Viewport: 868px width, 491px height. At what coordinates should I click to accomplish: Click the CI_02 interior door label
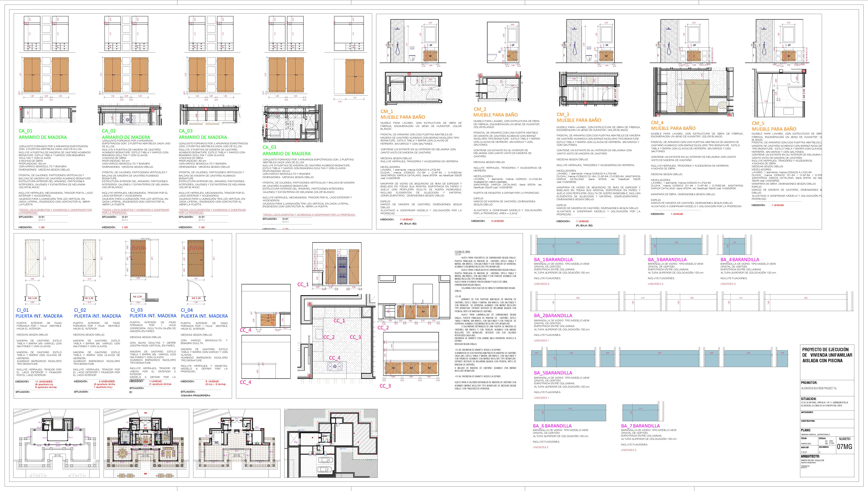[80, 310]
